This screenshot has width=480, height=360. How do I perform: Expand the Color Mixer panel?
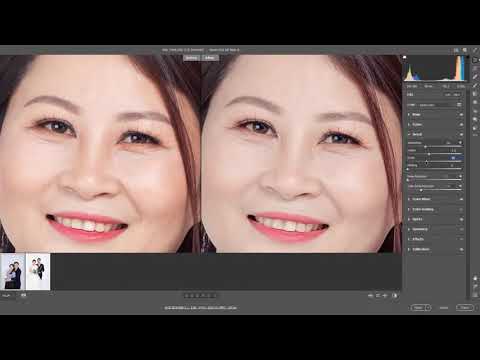point(409,199)
